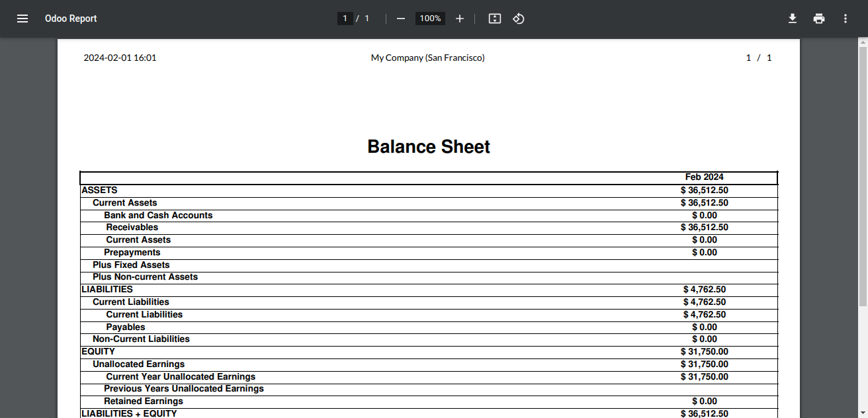Select the Current Liabilities parent row

tap(429, 302)
